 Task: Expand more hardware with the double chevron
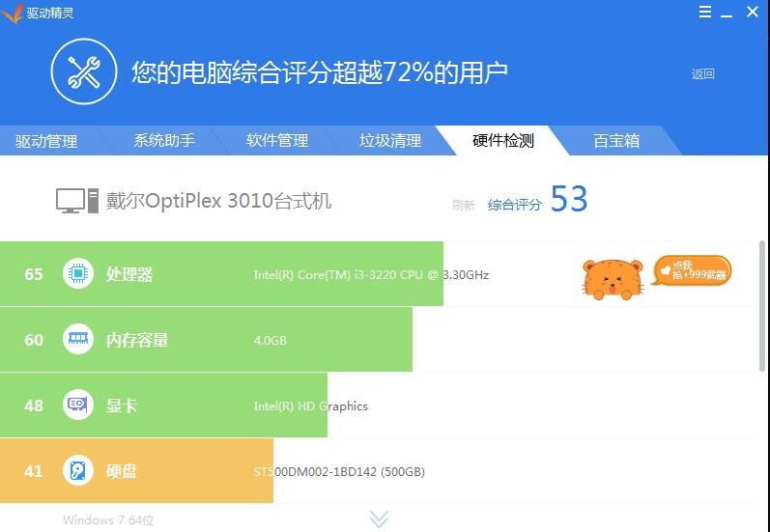pyautogui.click(x=379, y=519)
